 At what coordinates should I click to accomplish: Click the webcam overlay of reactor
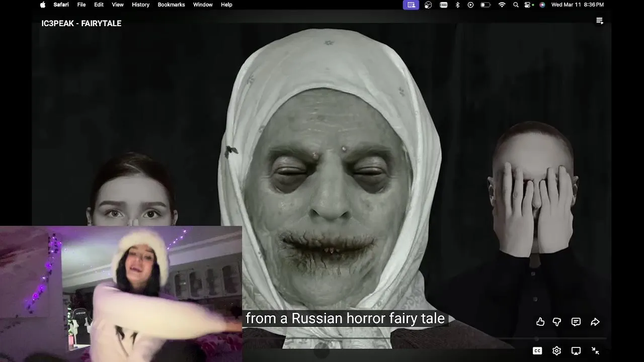121,294
